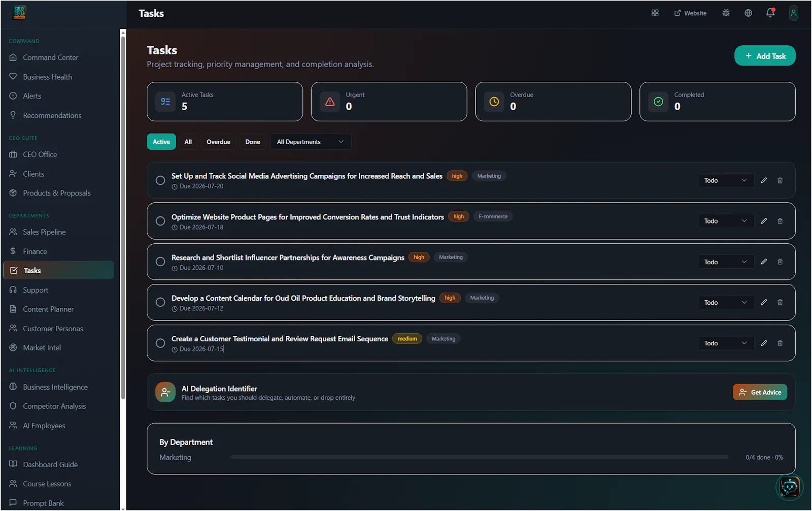Click the Solo CEO logo icon

[19, 13]
